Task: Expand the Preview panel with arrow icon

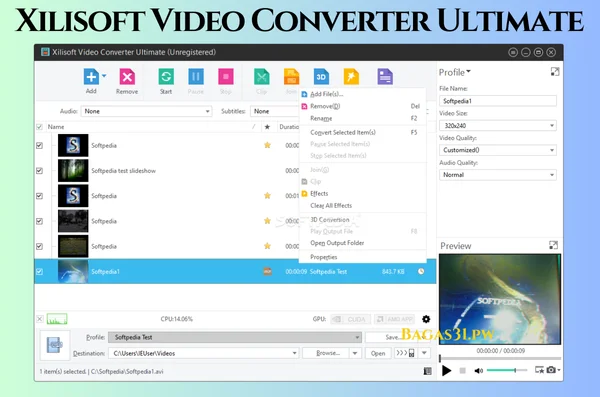Action: point(553,245)
